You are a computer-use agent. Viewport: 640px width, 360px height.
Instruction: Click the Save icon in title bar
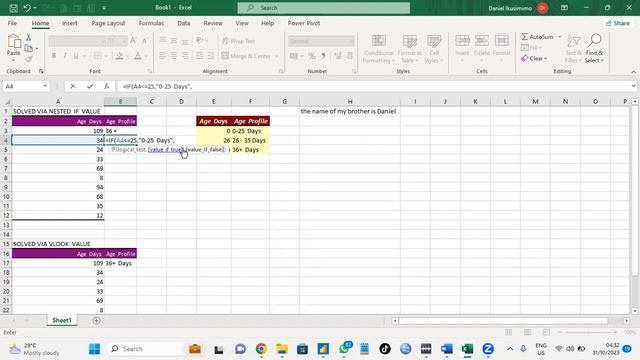pyautogui.click(x=13, y=8)
